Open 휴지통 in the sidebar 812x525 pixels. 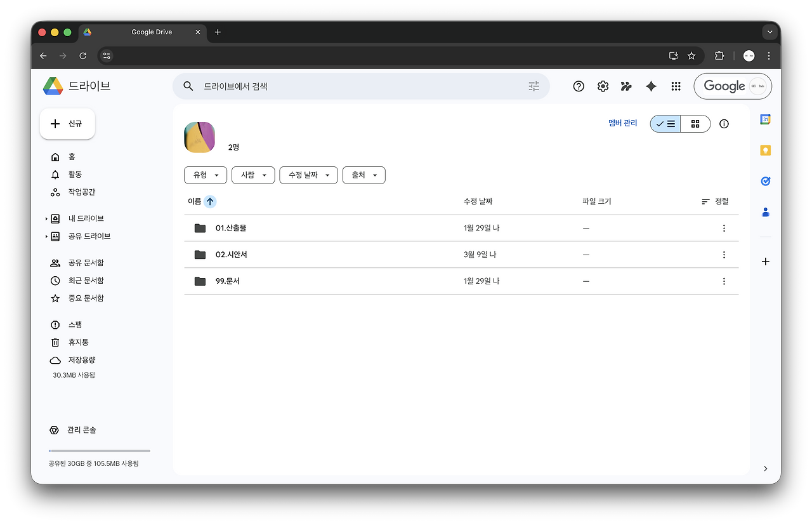[x=78, y=342]
